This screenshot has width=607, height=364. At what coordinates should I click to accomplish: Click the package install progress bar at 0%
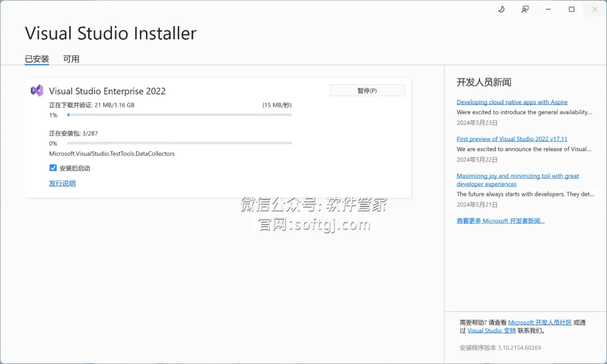point(180,143)
